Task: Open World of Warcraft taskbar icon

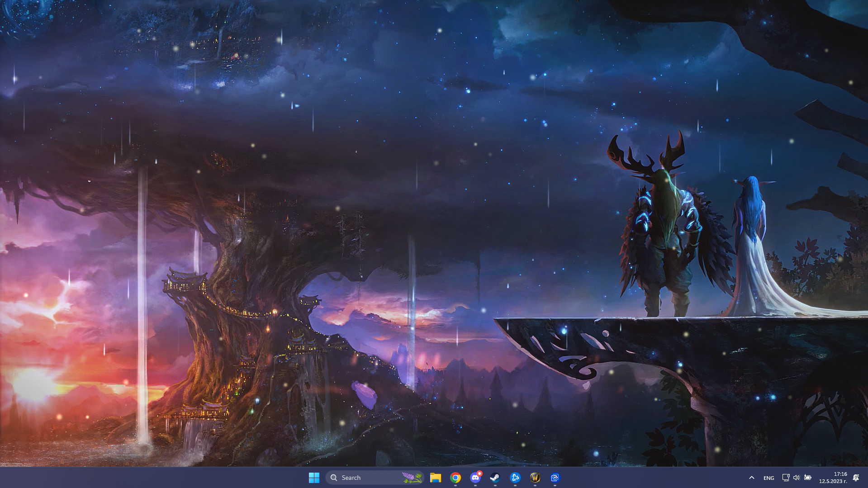Action: click(535, 478)
